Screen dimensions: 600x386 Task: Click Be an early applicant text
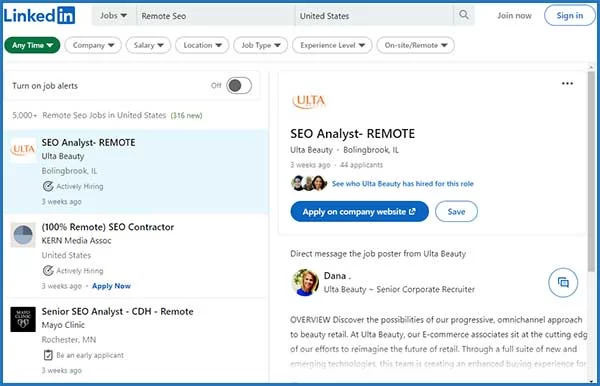pos(90,355)
